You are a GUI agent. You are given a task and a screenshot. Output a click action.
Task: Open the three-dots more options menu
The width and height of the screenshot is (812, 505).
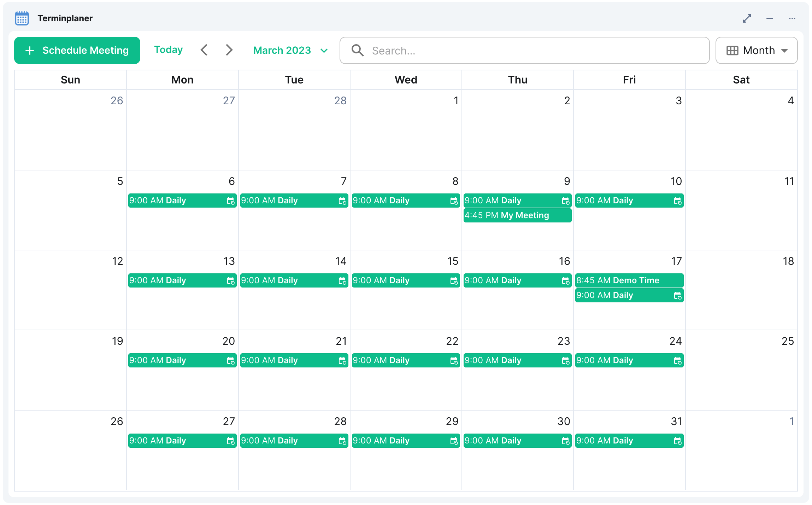point(792,18)
